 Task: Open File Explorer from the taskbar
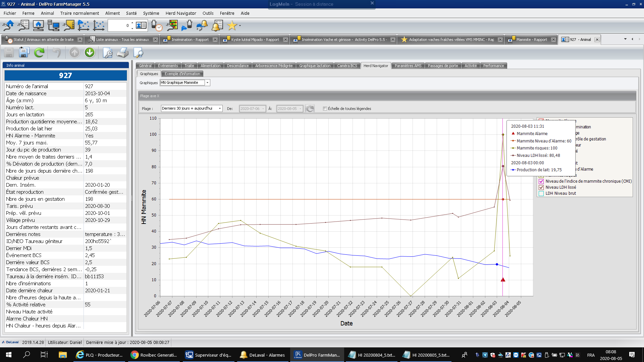(63, 355)
